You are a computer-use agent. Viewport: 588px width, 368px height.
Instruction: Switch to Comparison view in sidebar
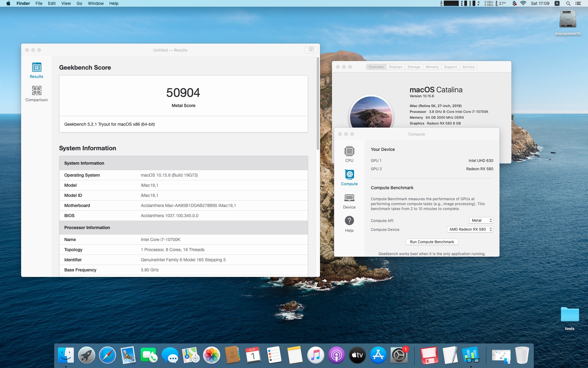tap(36, 94)
